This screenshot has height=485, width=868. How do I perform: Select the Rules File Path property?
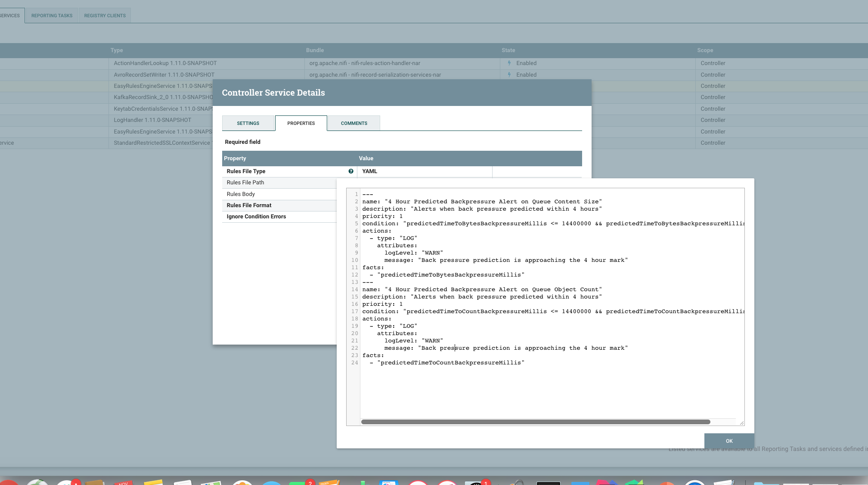click(245, 183)
